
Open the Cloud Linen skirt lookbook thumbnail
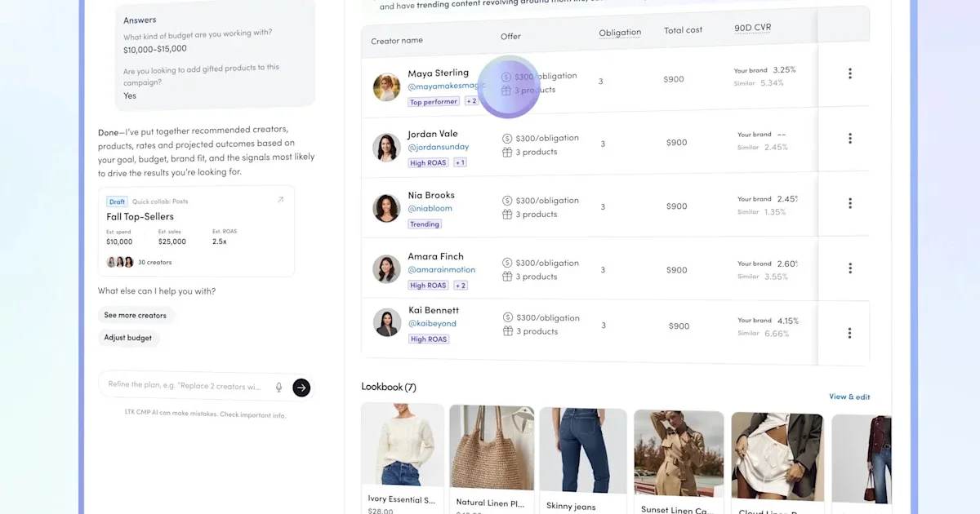click(777, 455)
